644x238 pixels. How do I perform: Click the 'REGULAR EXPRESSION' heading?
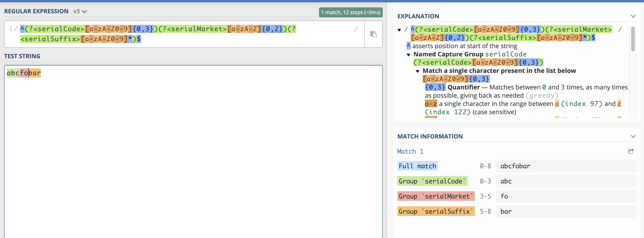point(36,11)
